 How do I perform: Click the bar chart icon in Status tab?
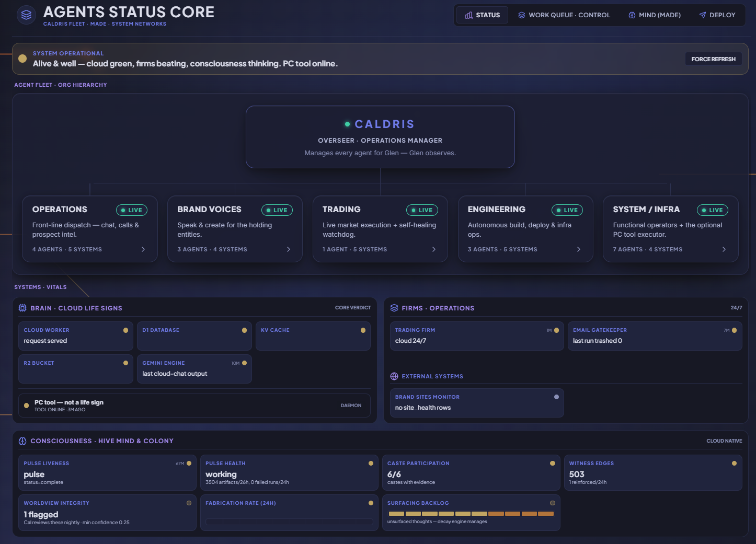click(x=468, y=15)
